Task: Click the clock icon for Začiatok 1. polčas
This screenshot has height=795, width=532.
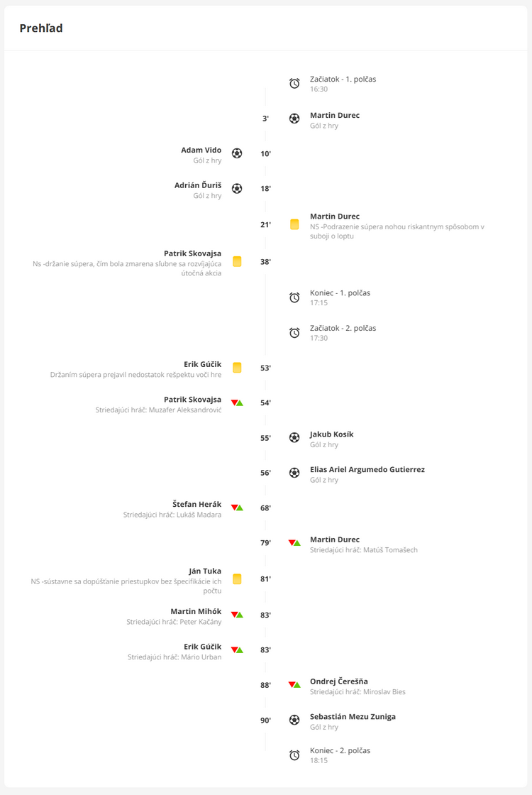Action: [294, 84]
